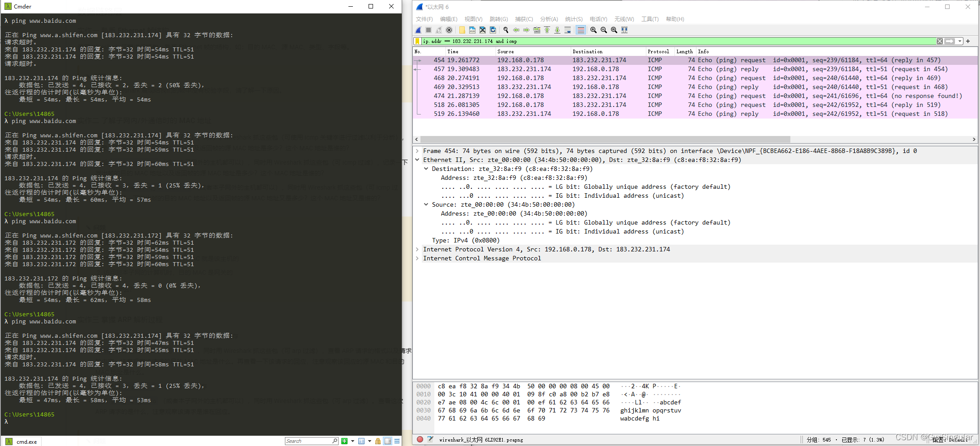This screenshot has width=980, height=446.
Task: Go back to previous packet arrow
Action: click(x=516, y=30)
